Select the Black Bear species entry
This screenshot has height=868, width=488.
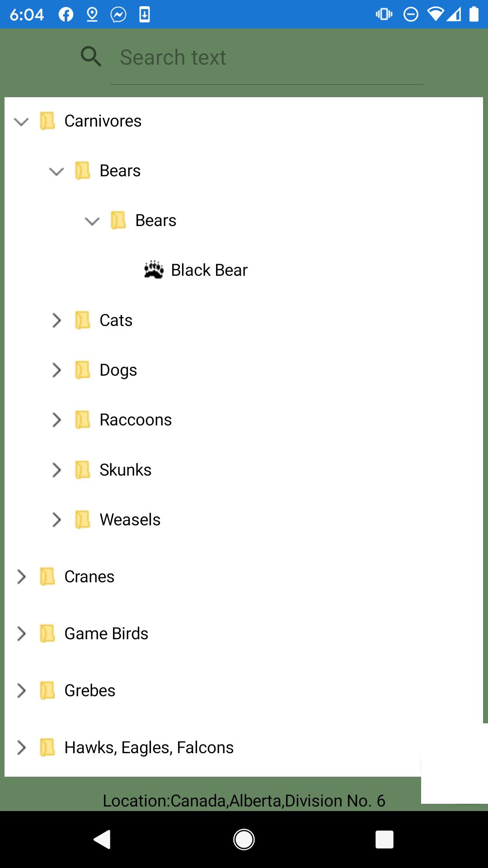(x=209, y=270)
